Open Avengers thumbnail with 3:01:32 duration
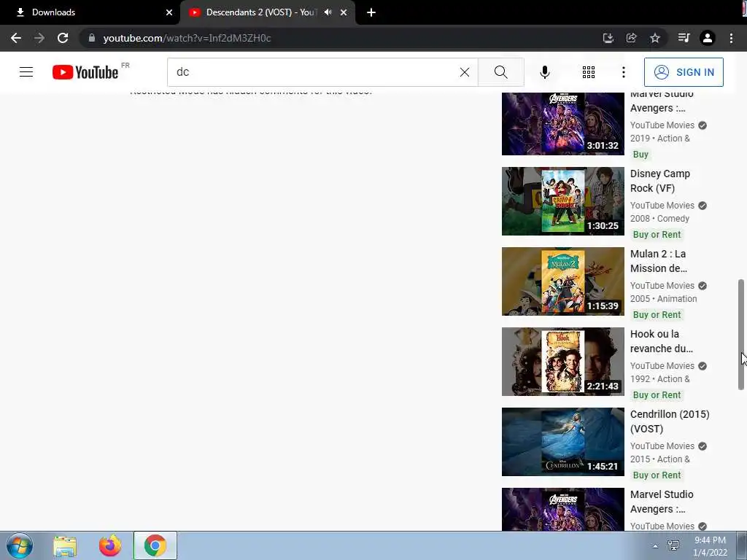 [x=562, y=124]
